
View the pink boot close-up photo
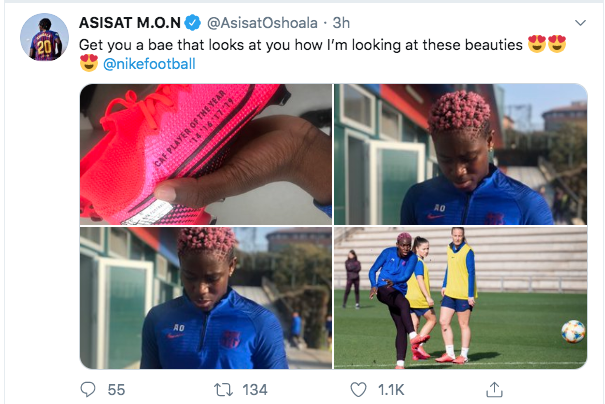click(206, 154)
